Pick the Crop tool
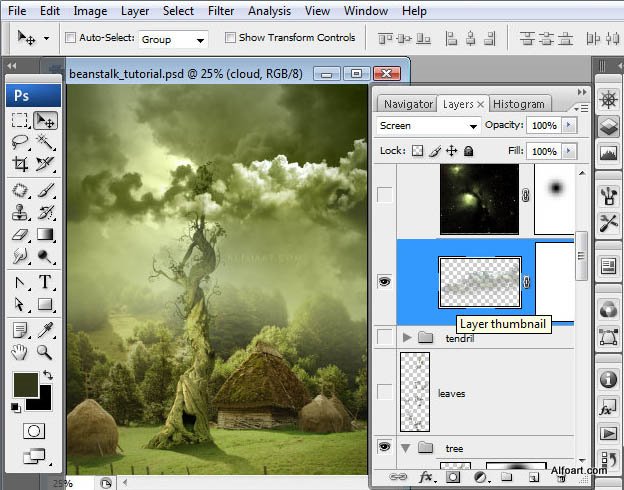The image size is (624, 490). [x=20, y=165]
